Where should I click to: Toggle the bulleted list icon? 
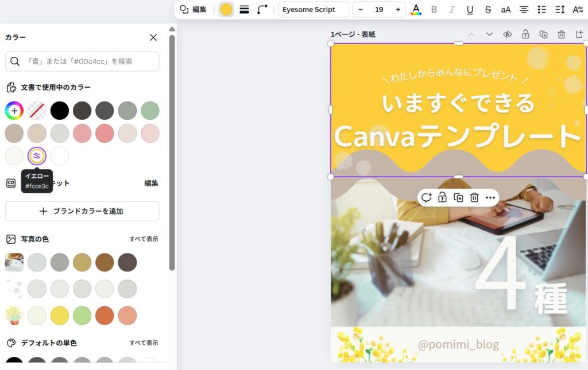pyautogui.click(x=542, y=9)
